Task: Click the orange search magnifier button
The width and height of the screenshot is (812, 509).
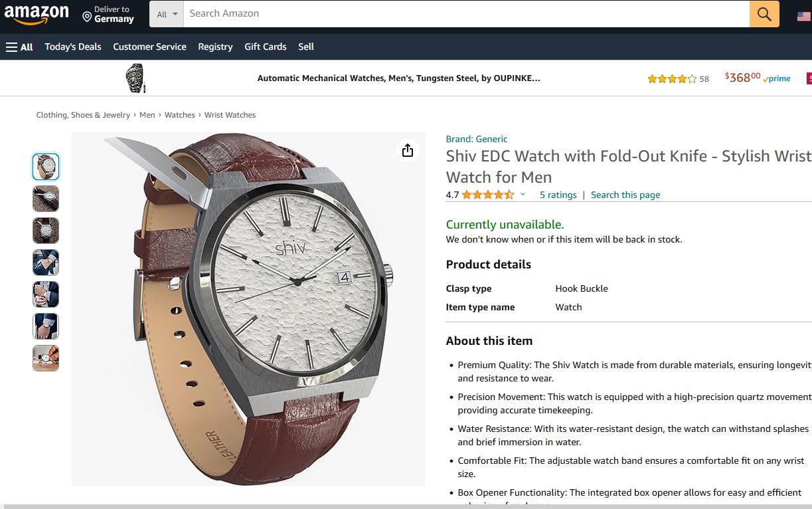Action: pyautogui.click(x=764, y=14)
